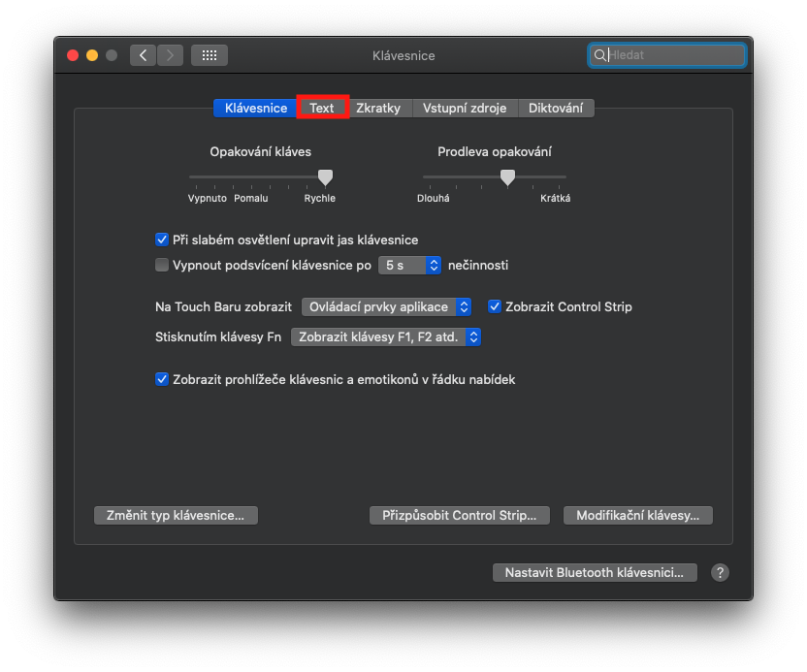Expand the Fn key action dropdown

pyautogui.click(x=386, y=337)
